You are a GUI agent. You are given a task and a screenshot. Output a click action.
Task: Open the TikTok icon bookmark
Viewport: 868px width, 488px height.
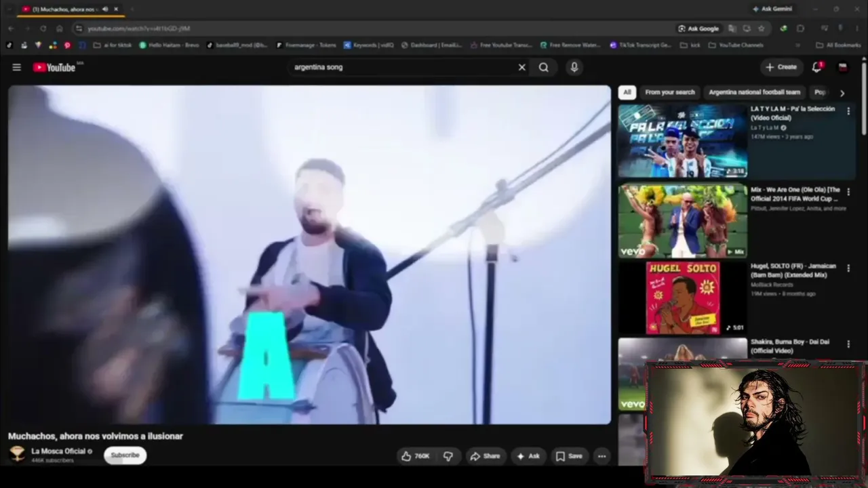pyautogui.click(x=9, y=45)
